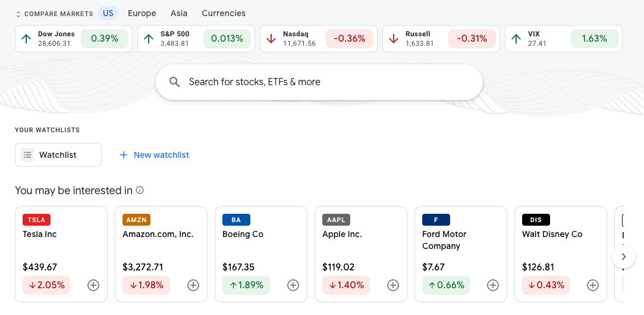Click the $126.81 Disney price
Screen dimensions: 644x315
(x=538, y=267)
